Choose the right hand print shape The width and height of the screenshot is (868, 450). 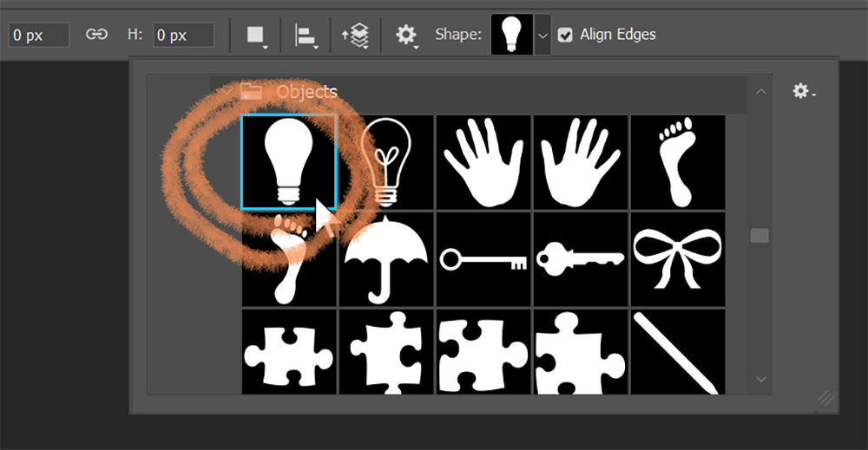pos(581,162)
